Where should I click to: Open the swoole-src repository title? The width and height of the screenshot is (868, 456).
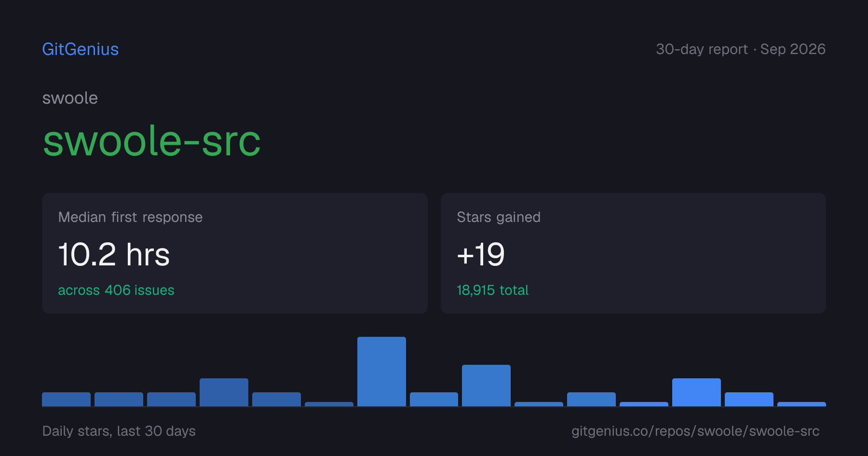(x=151, y=141)
